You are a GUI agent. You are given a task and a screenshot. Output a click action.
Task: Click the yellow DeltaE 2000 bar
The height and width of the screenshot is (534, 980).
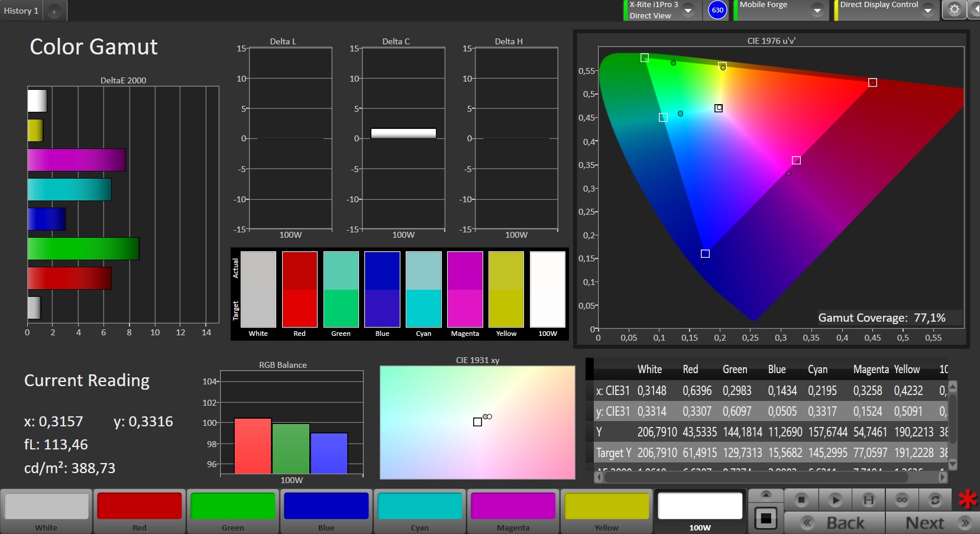(35, 130)
